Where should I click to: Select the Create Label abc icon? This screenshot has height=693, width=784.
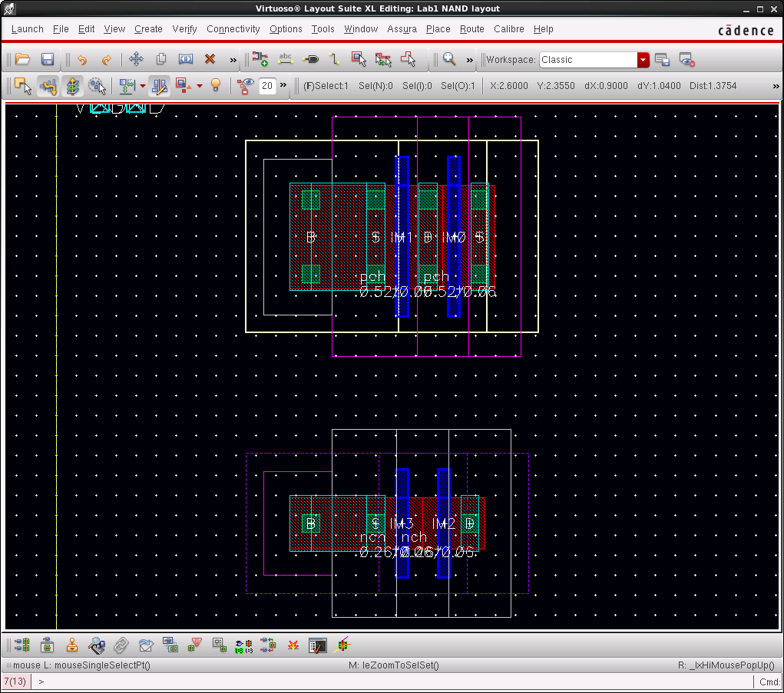pos(286,59)
